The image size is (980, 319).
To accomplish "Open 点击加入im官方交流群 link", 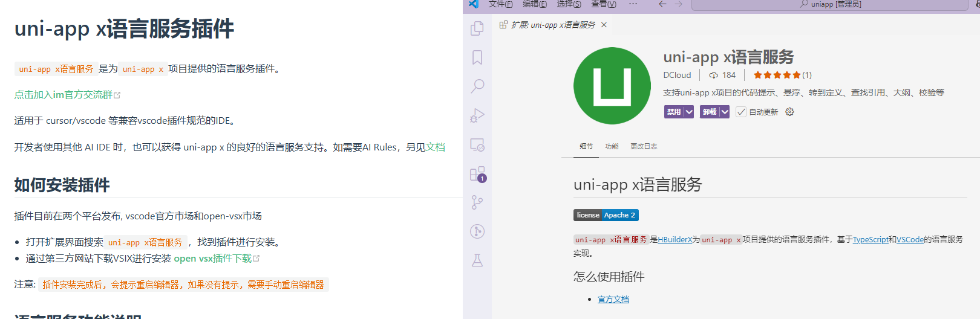I will click(x=67, y=95).
